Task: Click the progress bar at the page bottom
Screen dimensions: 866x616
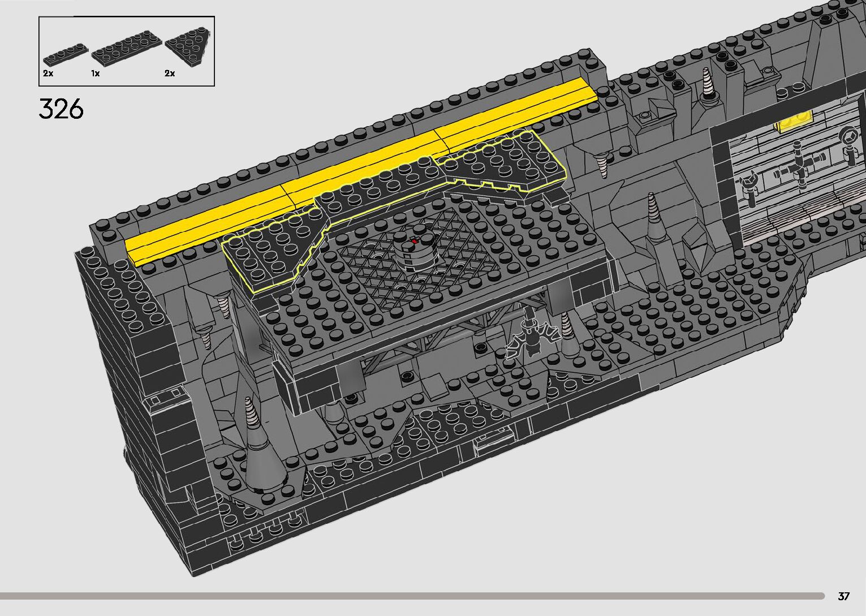Action: 412,596
